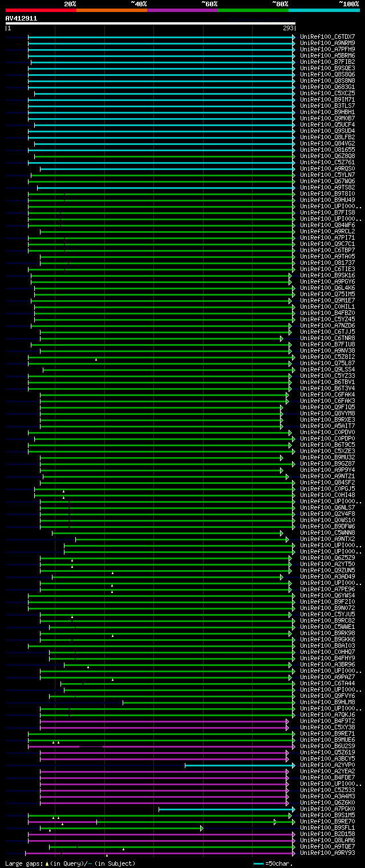Select the UniRef100_A3A4M3 label
This screenshot has height=868, width=365.
click(x=327, y=796)
